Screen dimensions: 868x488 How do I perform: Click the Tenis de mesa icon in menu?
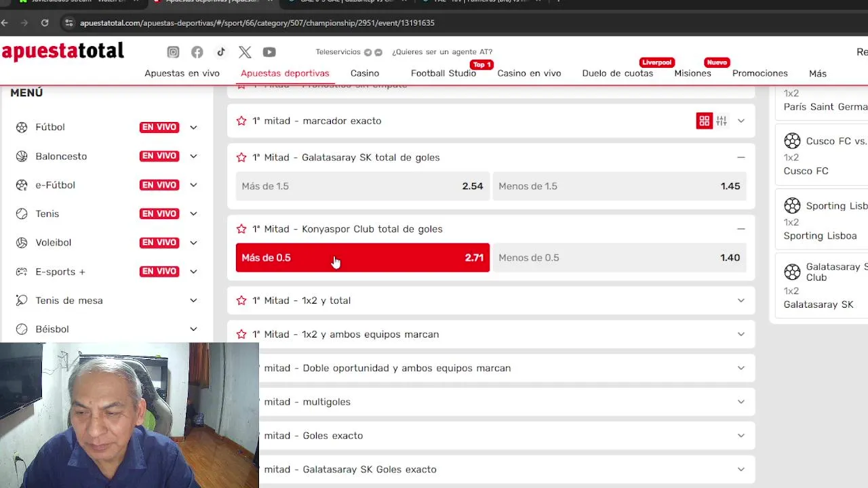(x=22, y=300)
